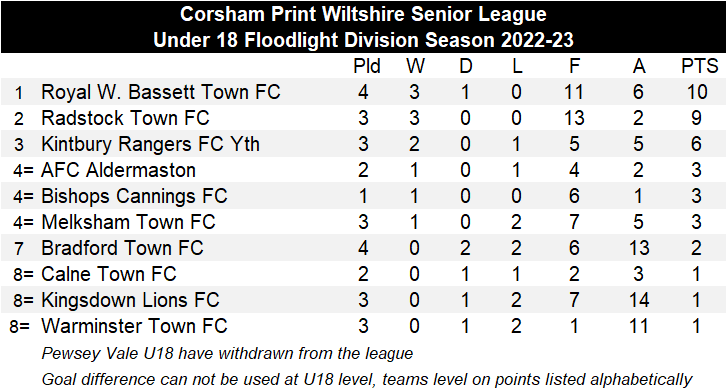Select Radstock Town's goals for value 13
Screen dimensions: 726x391
pyautogui.click(x=574, y=118)
